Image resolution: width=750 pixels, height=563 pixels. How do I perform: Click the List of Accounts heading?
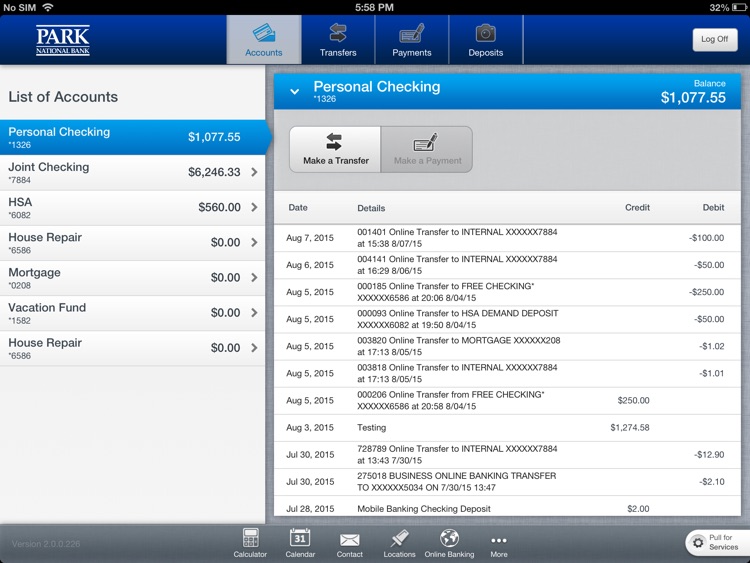[x=63, y=97]
